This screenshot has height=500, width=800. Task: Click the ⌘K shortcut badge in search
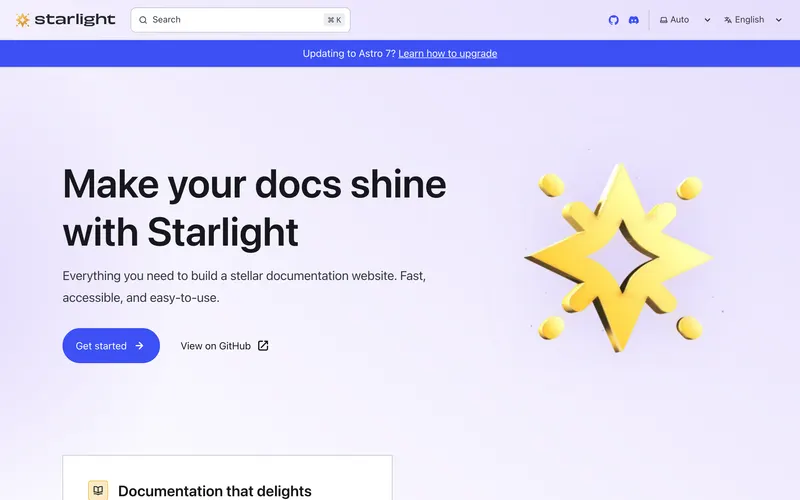(334, 20)
